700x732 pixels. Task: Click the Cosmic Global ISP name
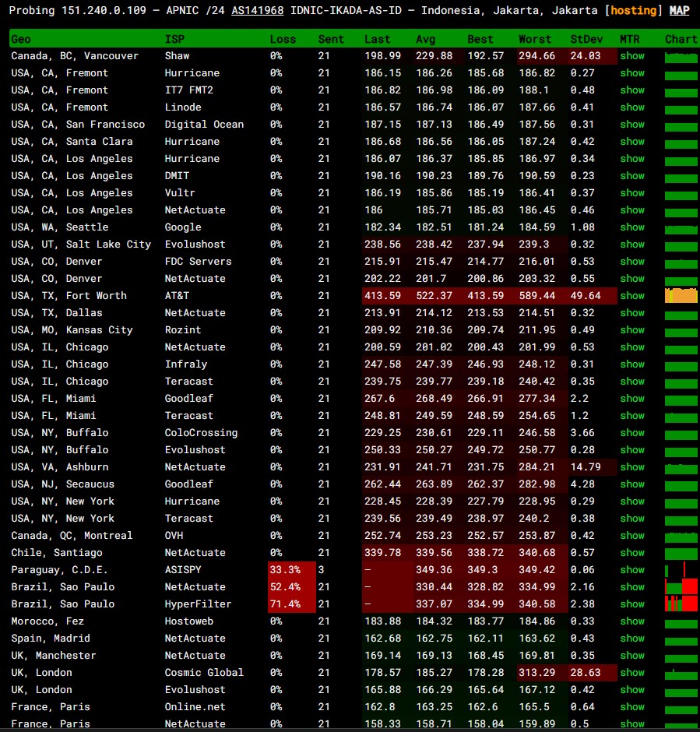pyautogui.click(x=204, y=673)
